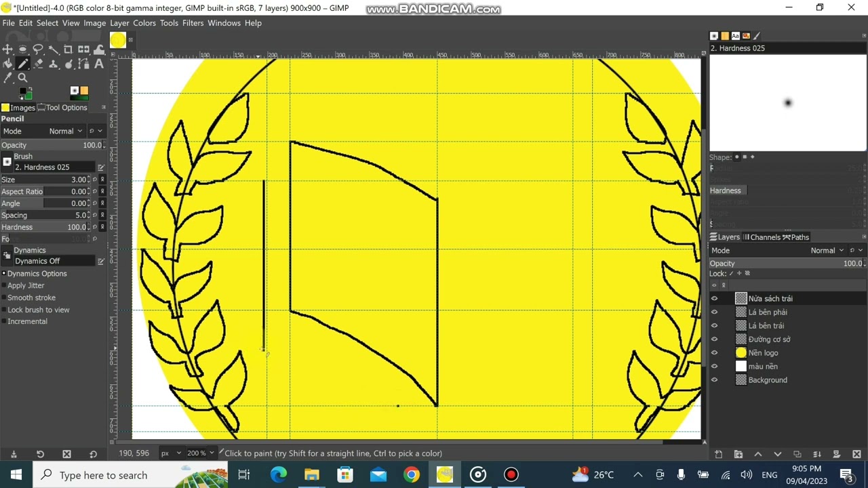Screen dimensions: 868x488
Task: Hide the Background layer
Action: pyautogui.click(x=714, y=380)
